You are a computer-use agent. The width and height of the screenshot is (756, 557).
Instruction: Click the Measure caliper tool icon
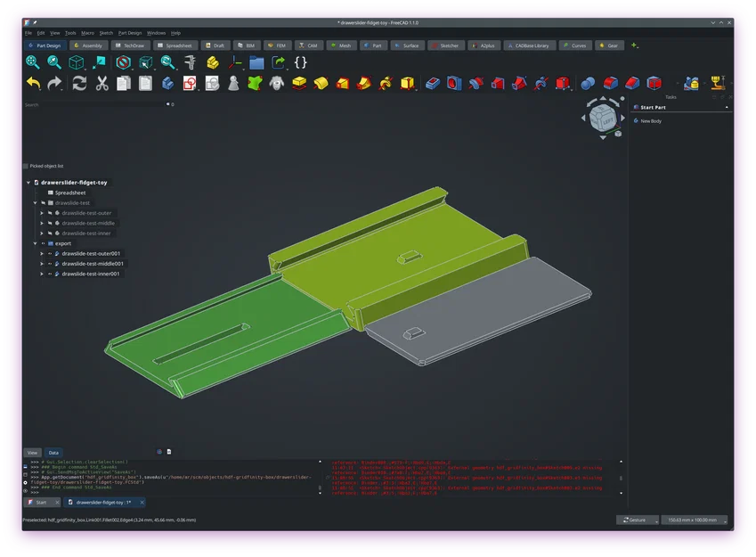191,62
